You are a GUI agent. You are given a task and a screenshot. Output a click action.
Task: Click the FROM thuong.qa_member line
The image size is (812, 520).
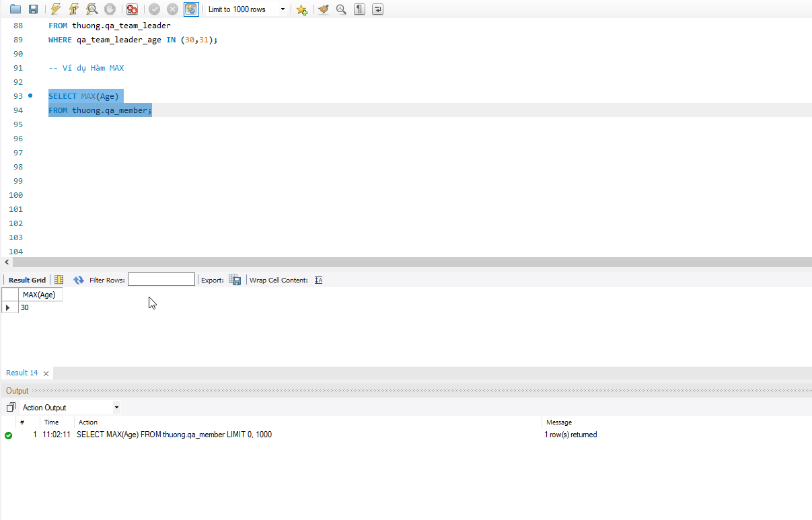[x=100, y=110]
